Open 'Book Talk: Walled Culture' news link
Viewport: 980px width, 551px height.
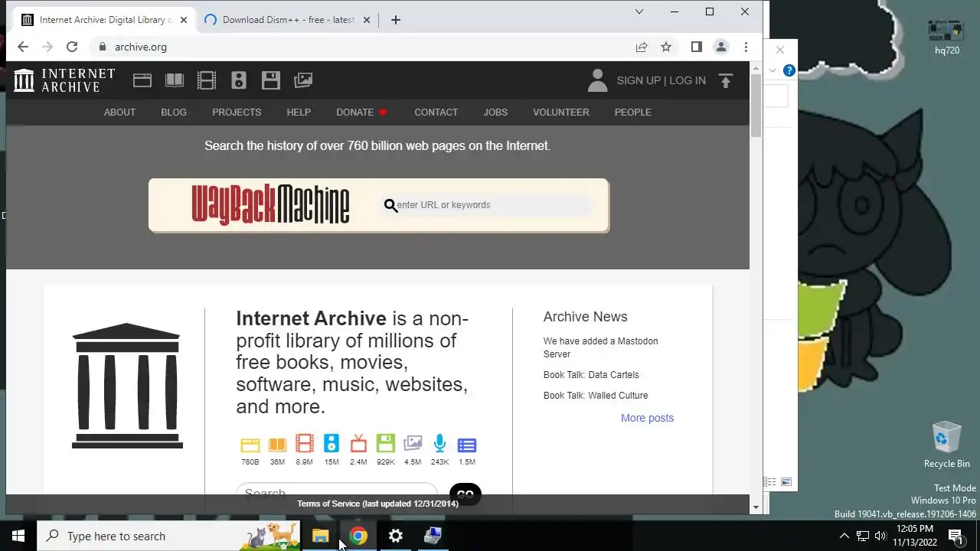point(596,396)
